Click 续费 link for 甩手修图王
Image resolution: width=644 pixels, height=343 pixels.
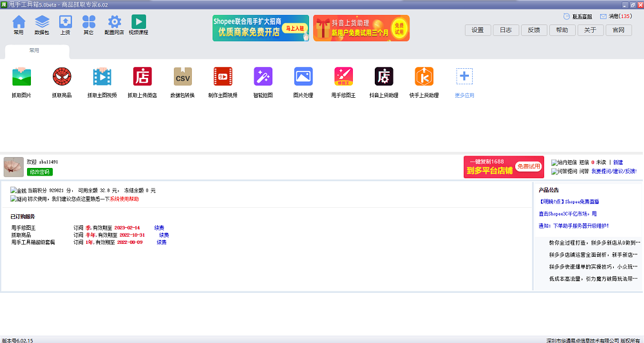click(x=159, y=228)
